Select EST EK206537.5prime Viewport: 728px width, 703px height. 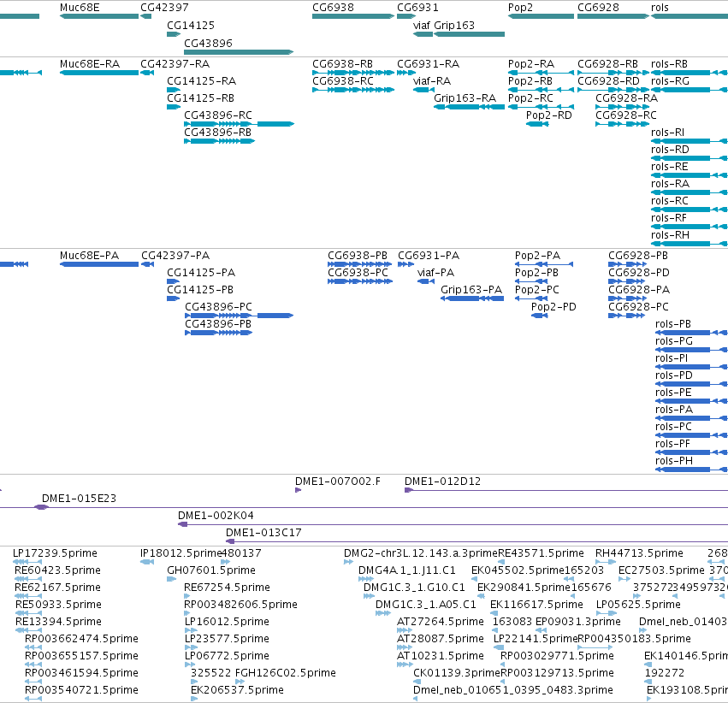click(237, 690)
